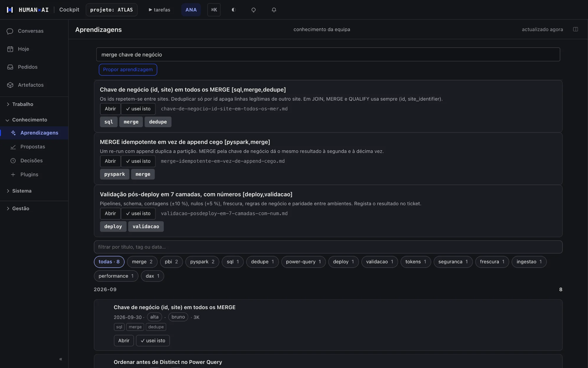Click the dedupe tag on first result
The width and height of the screenshot is (588, 368).
(x=158, y=122)
